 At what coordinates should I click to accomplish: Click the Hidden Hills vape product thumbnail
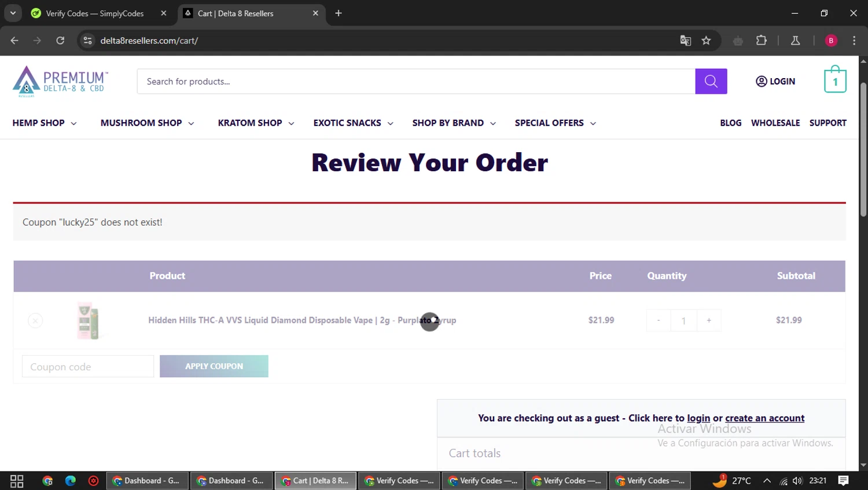[88, 320]
